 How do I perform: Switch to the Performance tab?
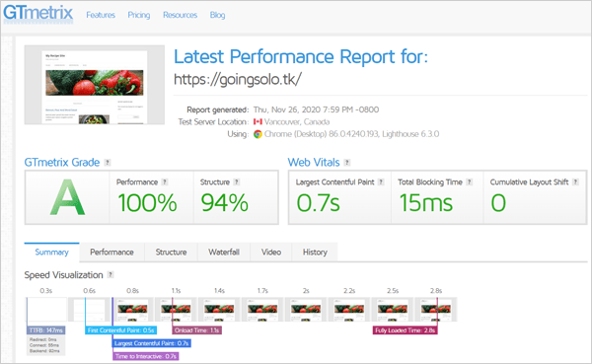111,253
